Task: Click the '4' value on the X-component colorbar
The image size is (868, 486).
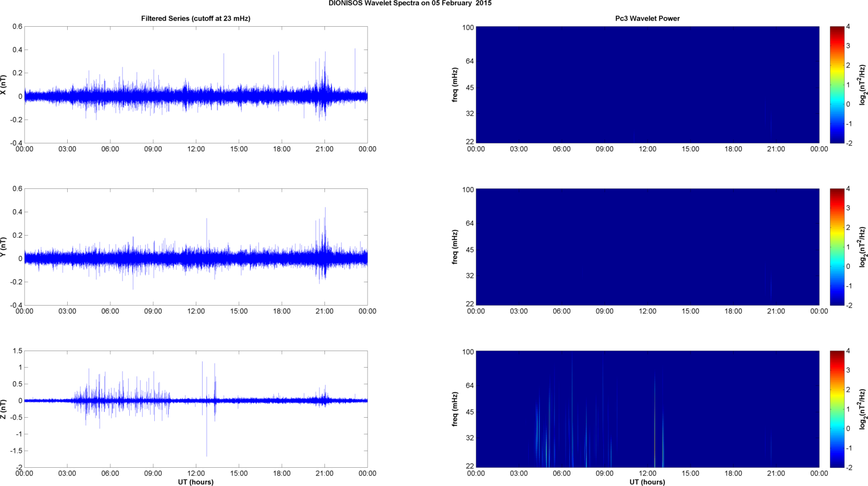Action: 848,27
